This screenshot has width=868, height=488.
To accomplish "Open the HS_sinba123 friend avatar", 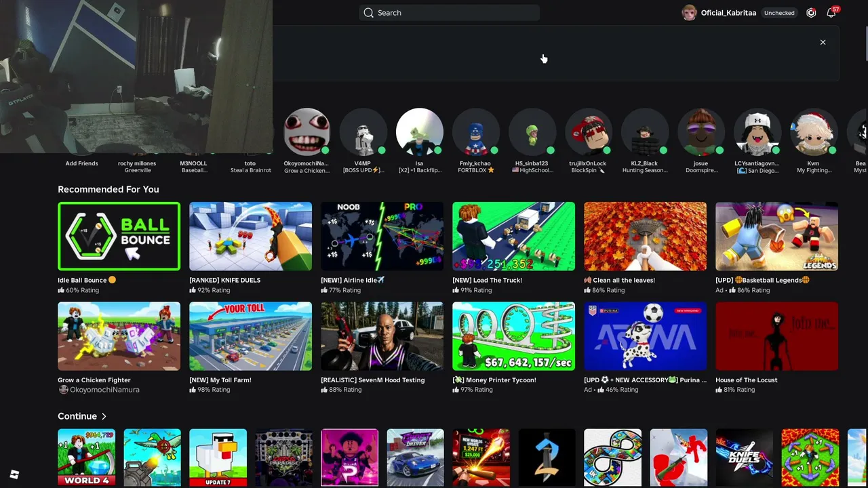I will click(532, 132).
